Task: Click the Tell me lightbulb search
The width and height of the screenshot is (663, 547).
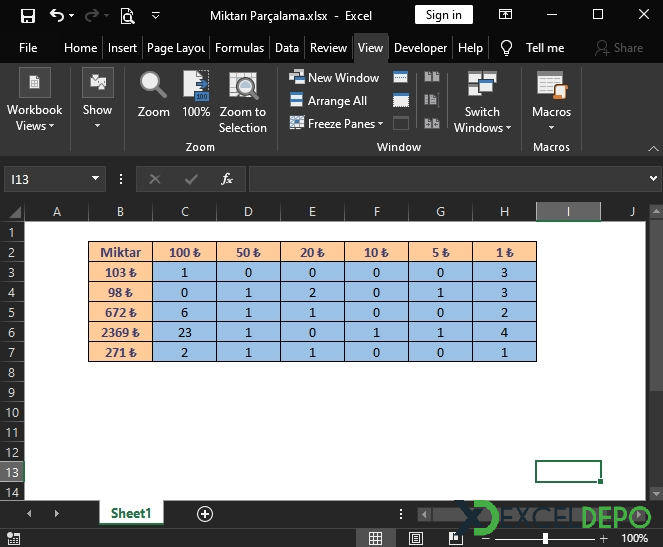Action: (532, 48)
